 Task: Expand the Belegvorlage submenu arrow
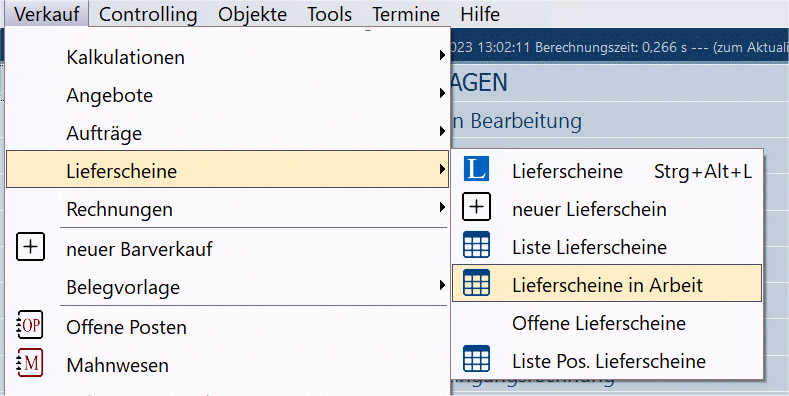point(442,285)
